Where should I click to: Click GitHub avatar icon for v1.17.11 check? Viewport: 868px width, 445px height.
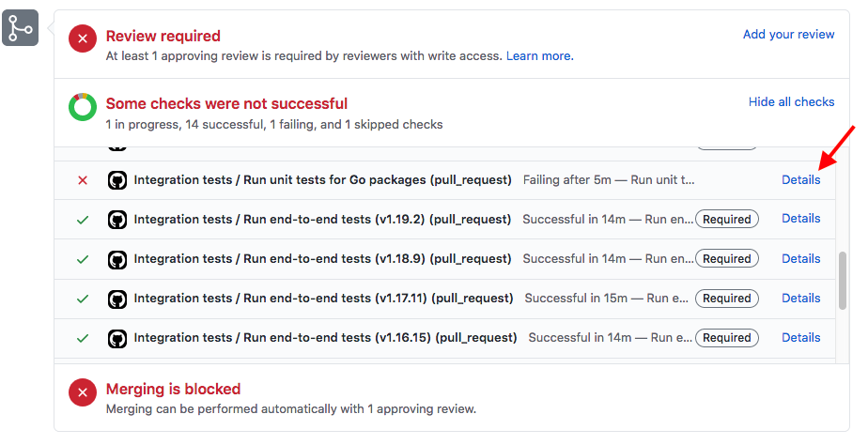117,299
